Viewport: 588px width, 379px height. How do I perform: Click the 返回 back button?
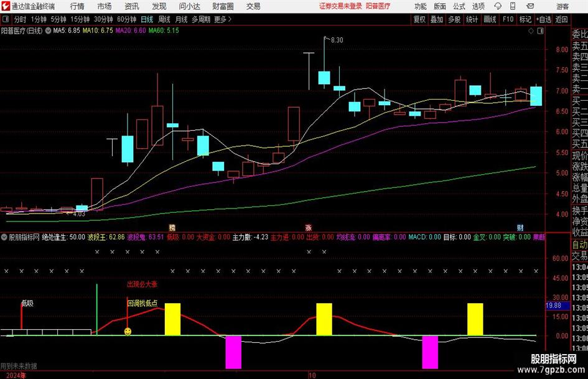pyautogui.click(x=561, y=19)
